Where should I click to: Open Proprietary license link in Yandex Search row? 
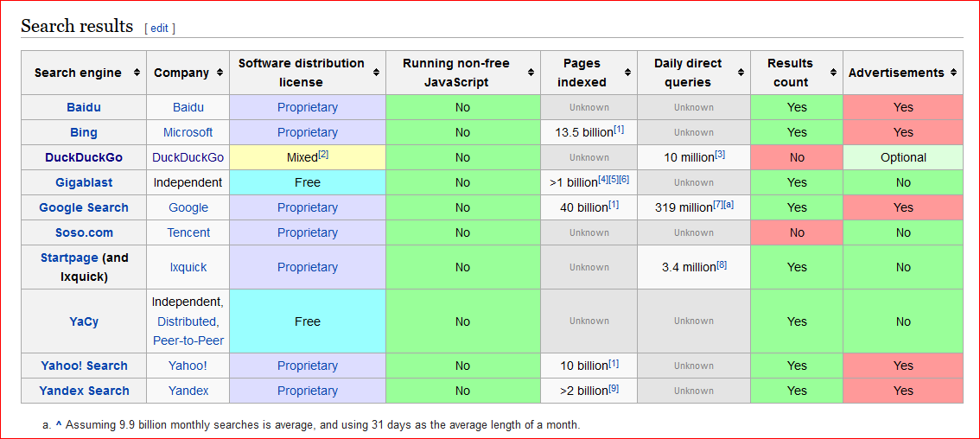tap(308, 391)
